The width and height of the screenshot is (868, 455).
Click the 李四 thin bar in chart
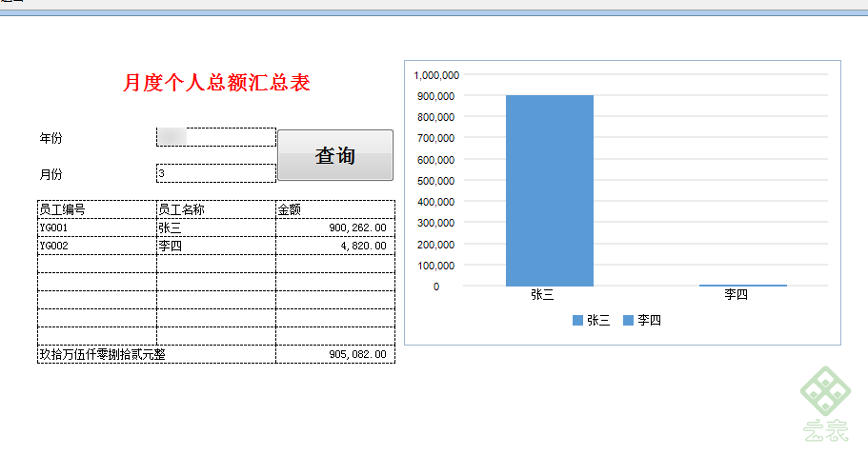(743, 286)
